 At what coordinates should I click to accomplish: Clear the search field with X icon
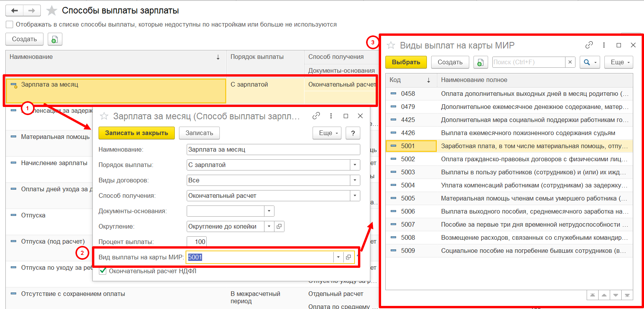[570, 62]
